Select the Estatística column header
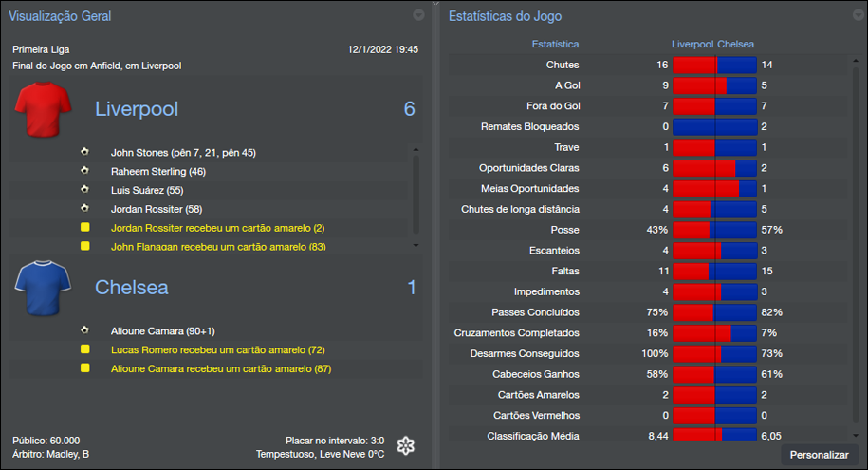Image resolution: width=868 pixels, height=470 pixels. pyautogui.click(x=555, y=45)
